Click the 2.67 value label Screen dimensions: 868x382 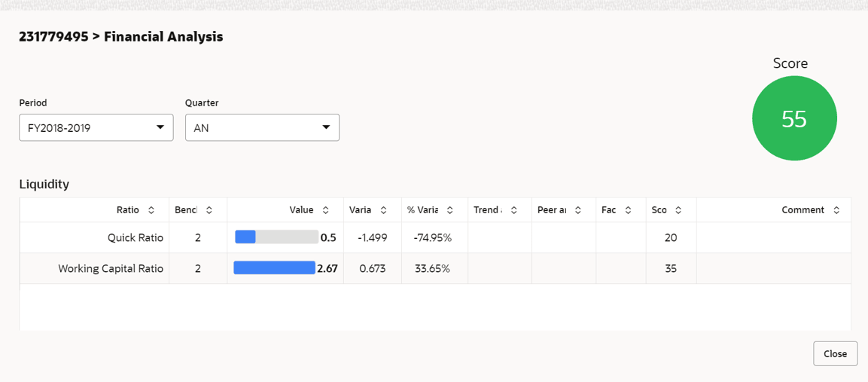click(327, 269)
